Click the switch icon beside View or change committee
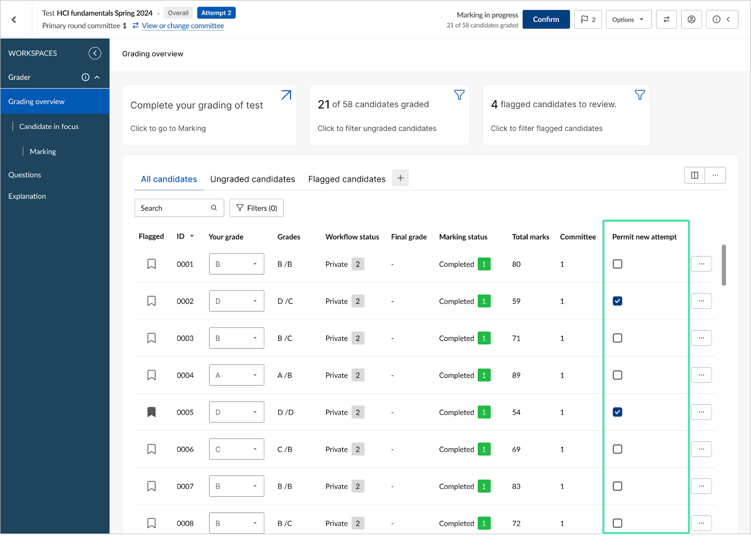 (x=136, y=25)
